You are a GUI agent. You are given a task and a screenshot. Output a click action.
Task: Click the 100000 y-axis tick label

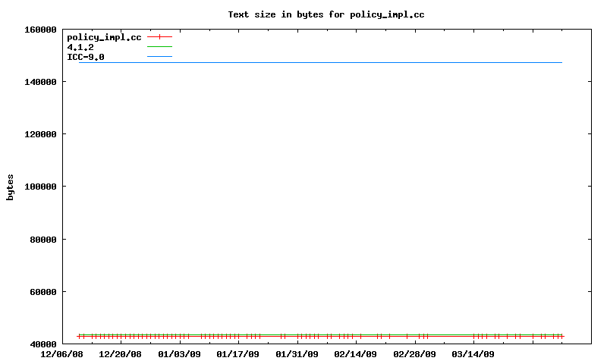click(x=41, y=187)
